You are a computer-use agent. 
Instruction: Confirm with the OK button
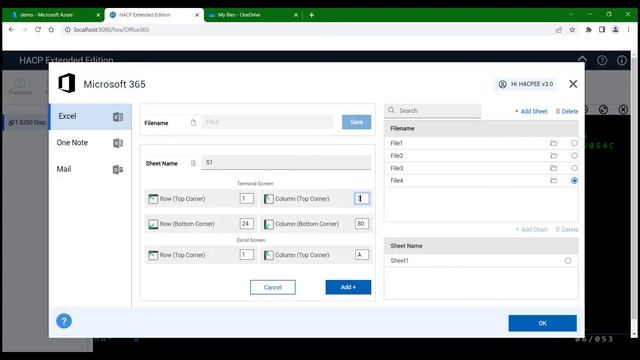coord(542,323)
